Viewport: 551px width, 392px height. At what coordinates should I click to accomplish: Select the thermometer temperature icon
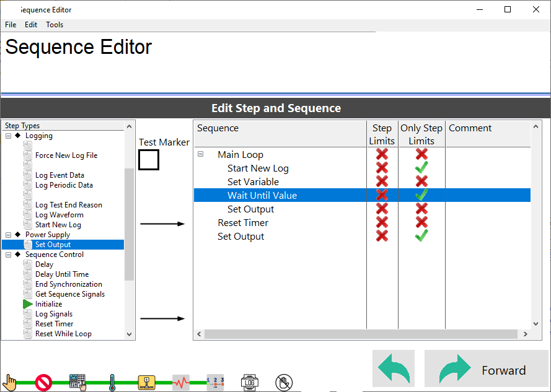[112, 382]
